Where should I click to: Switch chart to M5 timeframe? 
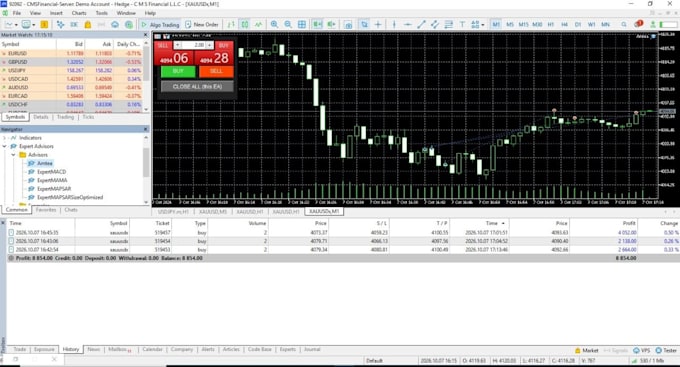510,25
